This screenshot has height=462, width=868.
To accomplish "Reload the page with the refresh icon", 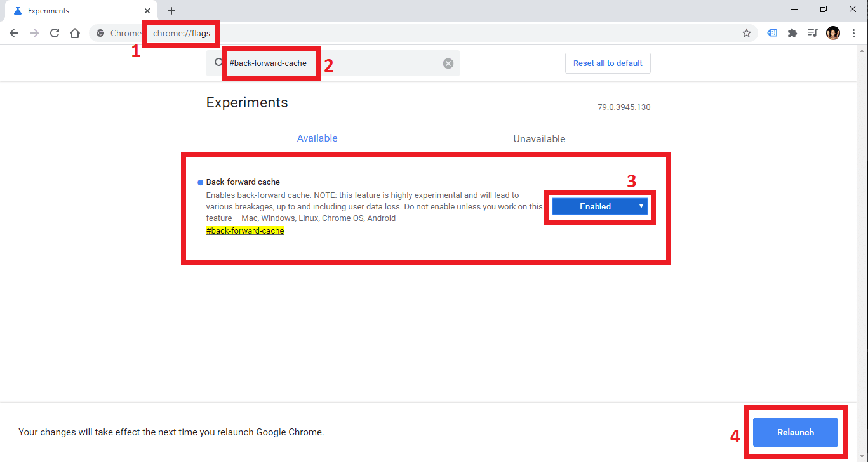I will [x=55, y=33].
